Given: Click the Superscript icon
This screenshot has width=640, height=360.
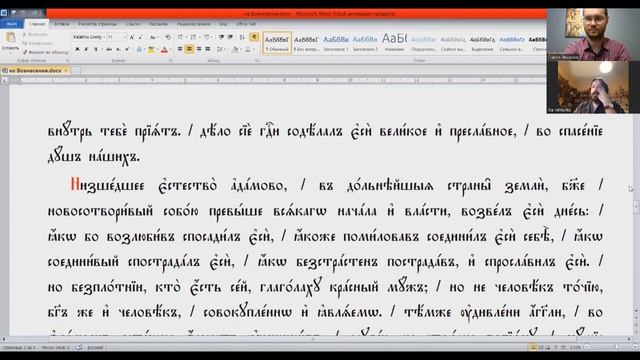Looking at the screenshot, I should coord(127,49).
